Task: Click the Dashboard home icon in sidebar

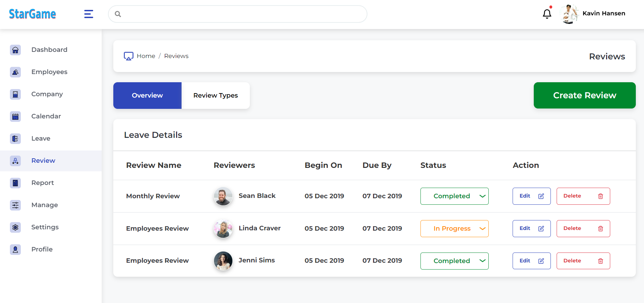Action: point(15,50)
